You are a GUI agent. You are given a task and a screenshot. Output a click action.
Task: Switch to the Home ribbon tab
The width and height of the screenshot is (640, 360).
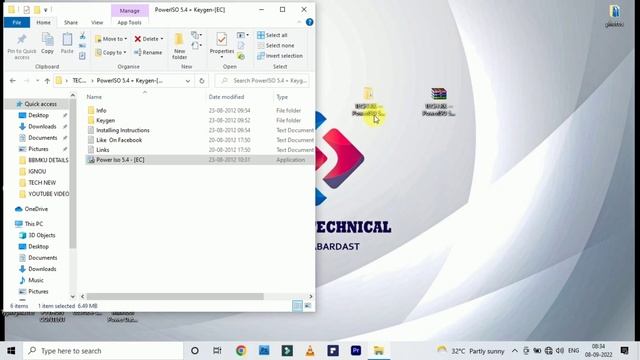pos(43,22)
